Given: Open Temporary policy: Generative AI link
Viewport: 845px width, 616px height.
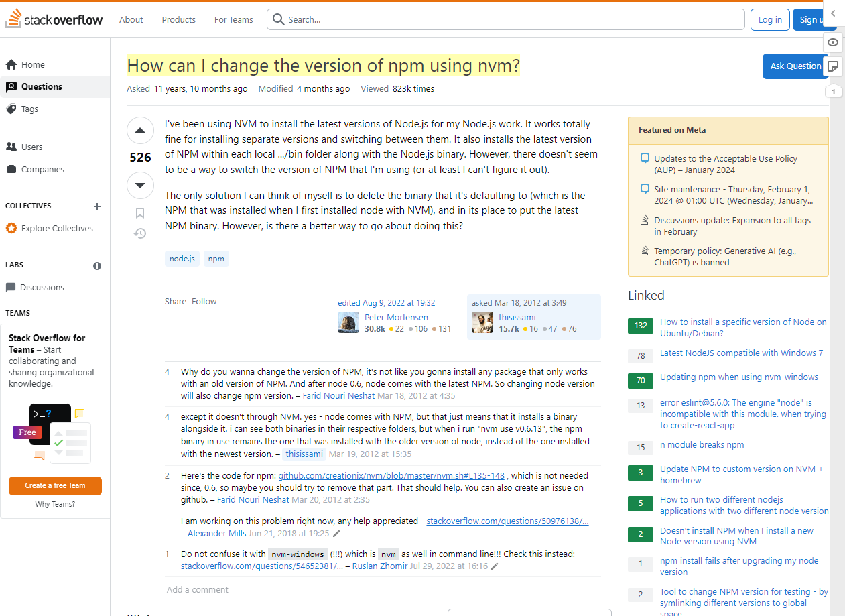Looking at the screenshot, I should pyautogui.click(x=725, y=257).
